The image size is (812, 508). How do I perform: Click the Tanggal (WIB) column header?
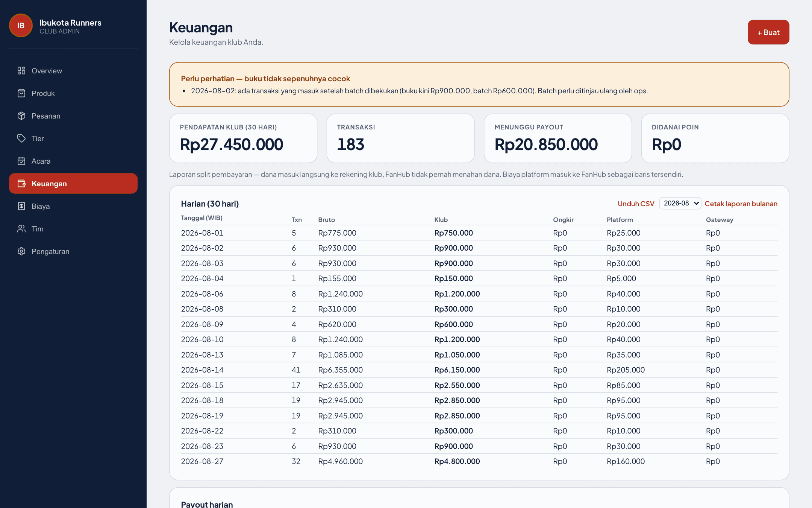[x=202, y=218]
